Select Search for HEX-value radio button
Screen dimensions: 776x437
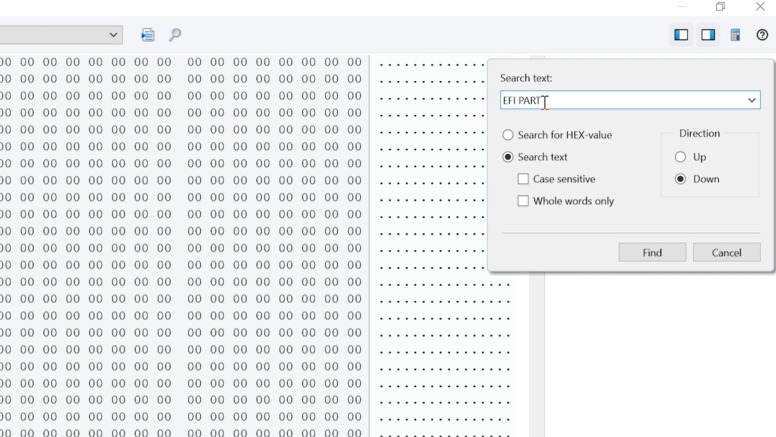tap(508, 135)
